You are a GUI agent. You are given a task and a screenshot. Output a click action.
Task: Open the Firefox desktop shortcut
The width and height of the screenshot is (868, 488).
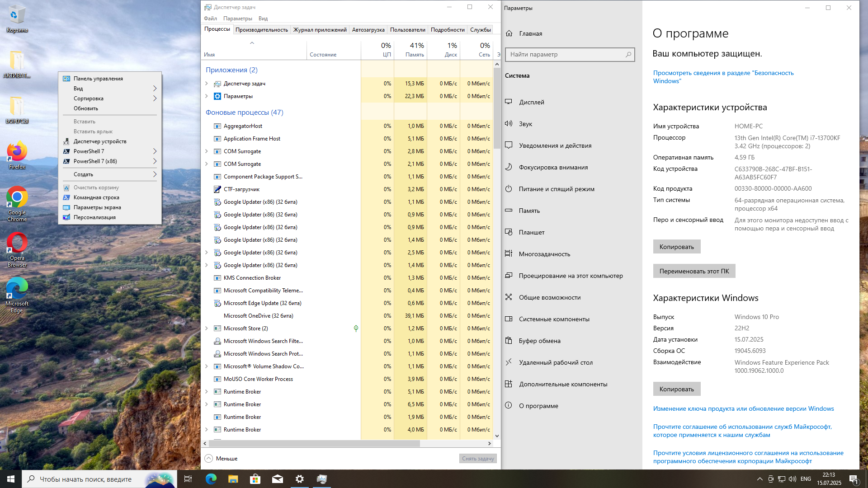(17, 155)
